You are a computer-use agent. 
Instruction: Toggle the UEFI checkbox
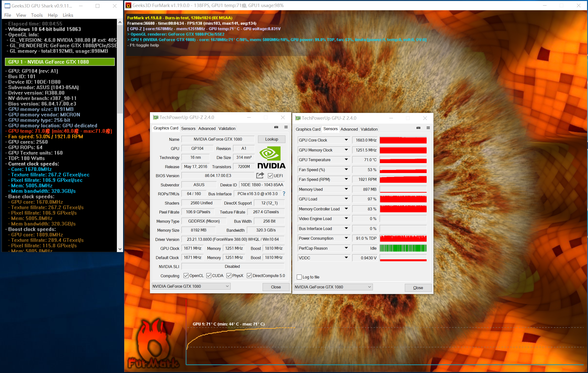coord(270,176)
